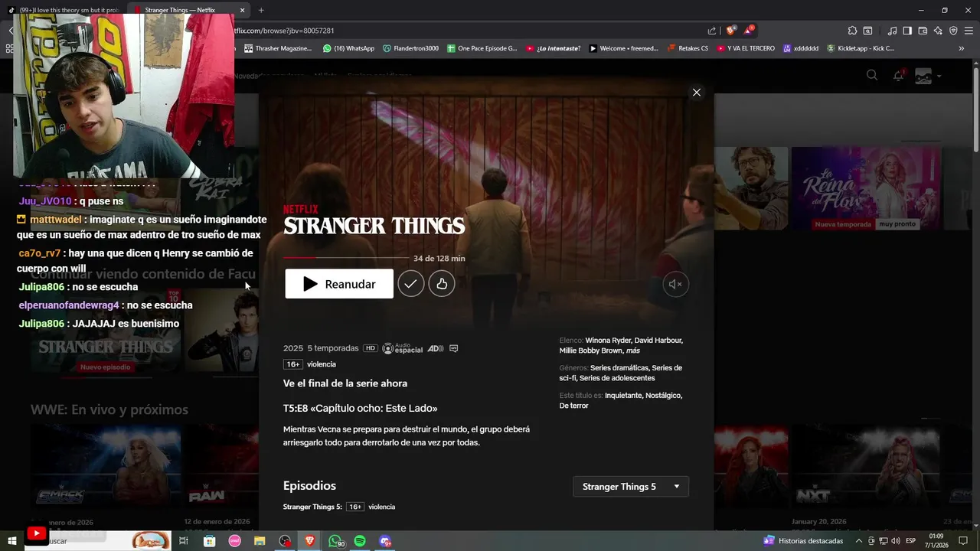Click the Inquietante tag link
The width and height of the screenshot is (980, 551).
[x=623, y=396]
